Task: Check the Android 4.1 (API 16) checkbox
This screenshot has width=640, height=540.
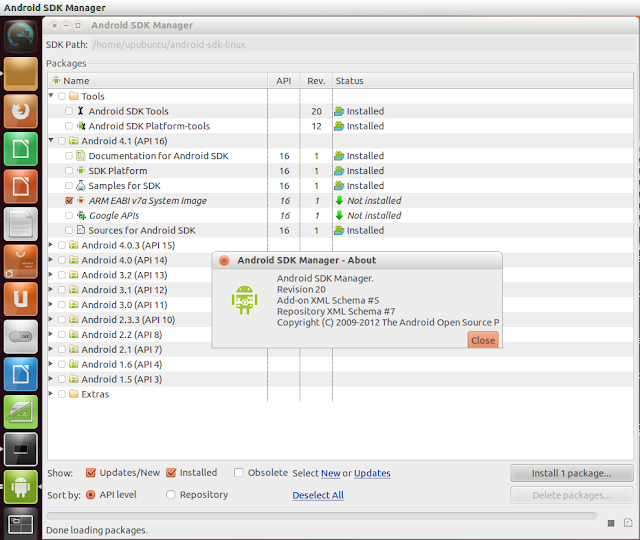Action: [62, 141]
